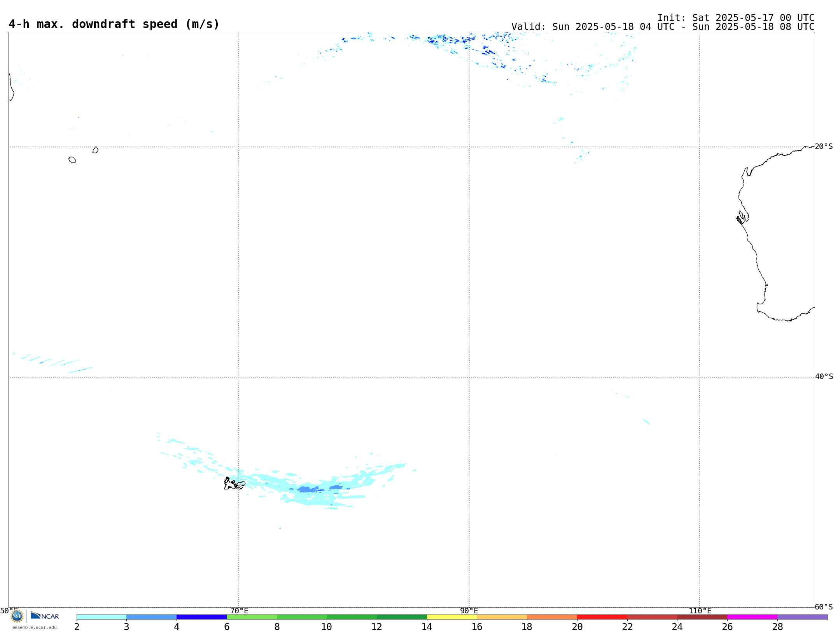Click the cornflower blue 3-4 colorbar swatch
The image size is (840, 632).
pos(152,617)
